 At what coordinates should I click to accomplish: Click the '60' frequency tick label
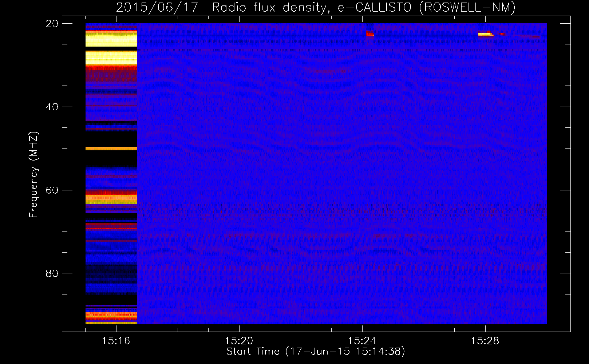tap(52, 190)
